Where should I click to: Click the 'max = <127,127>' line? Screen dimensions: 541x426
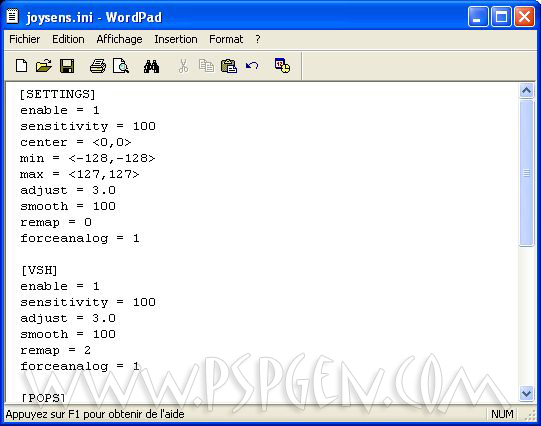coord(80,174)
